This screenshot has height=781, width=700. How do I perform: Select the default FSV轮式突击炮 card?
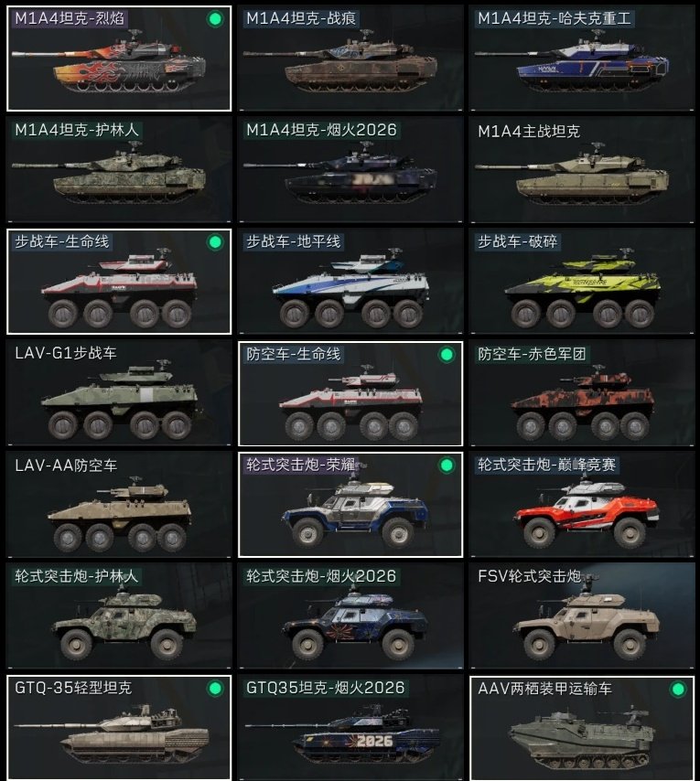[x=582, y=616]
